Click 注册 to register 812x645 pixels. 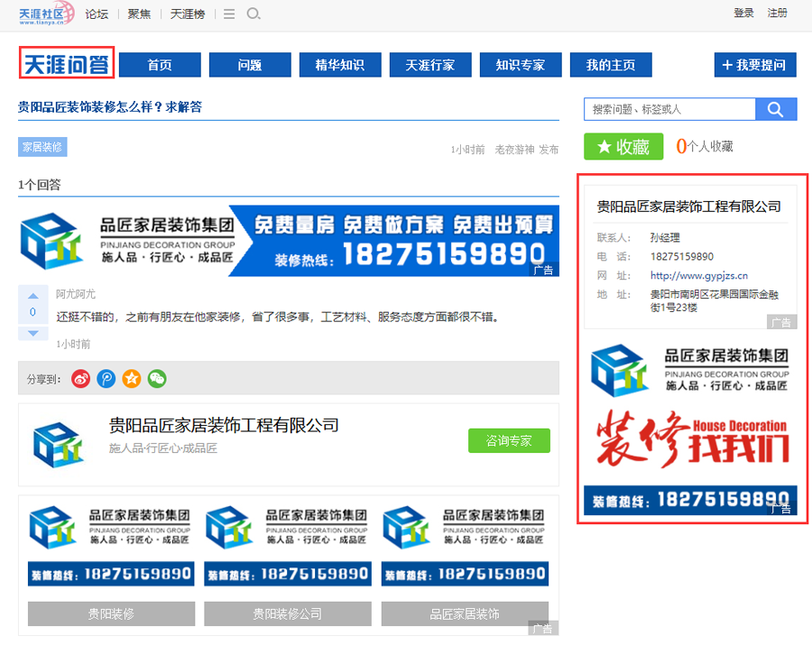point(778,13)
